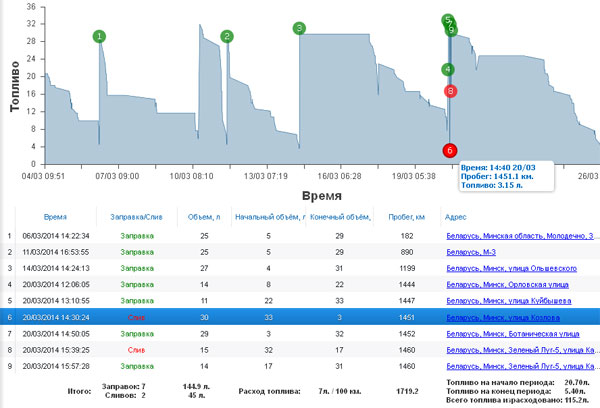Click the Заправка/Слив column header
This screenshot has height=408, width=600.
[136, 216]
